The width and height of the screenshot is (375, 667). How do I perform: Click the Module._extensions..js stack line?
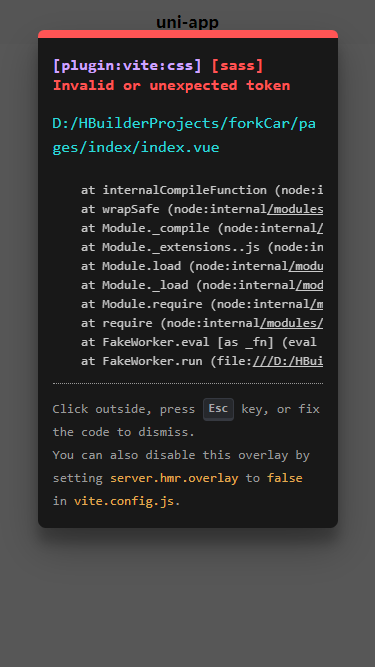[202, 247]
